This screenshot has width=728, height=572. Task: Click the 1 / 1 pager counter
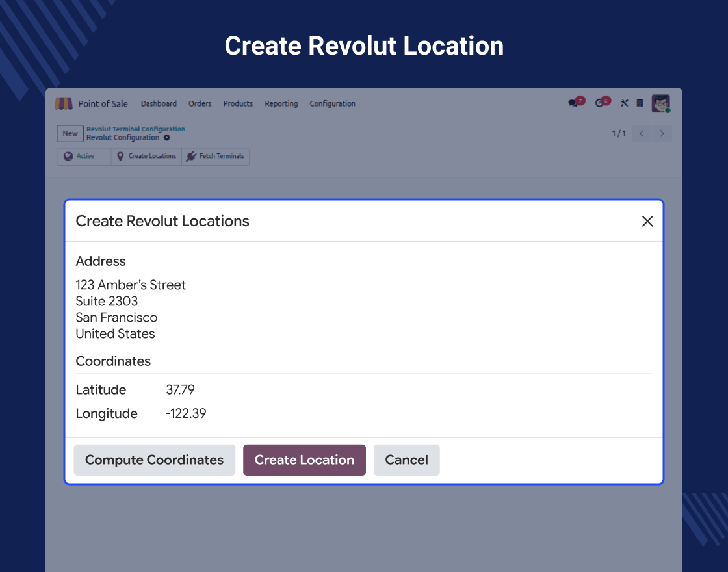618,134
